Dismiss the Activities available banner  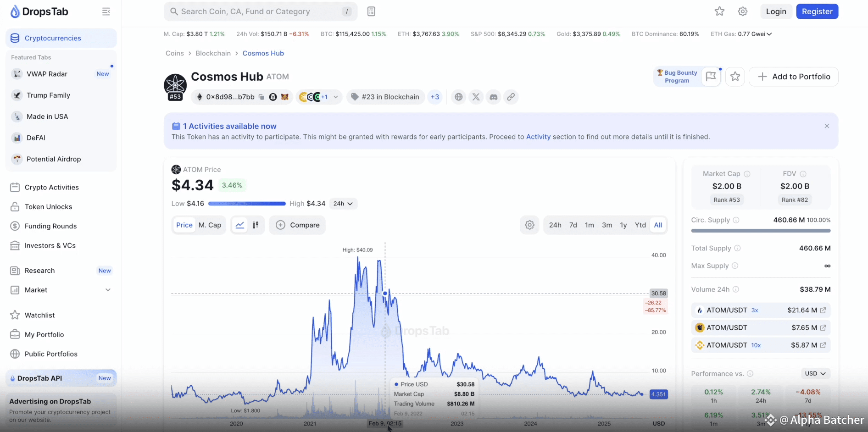(827, 126)
